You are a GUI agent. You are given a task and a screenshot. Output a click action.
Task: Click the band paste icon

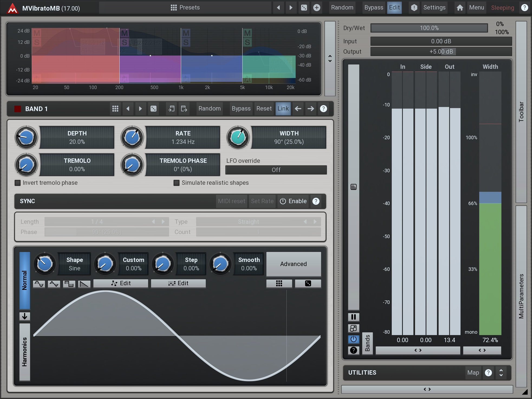[184, 109]
